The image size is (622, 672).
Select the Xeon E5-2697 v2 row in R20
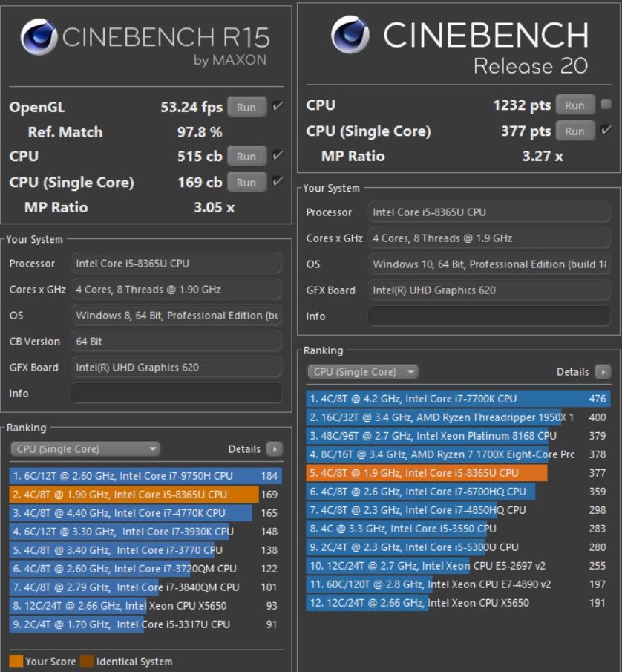[458, 566]
